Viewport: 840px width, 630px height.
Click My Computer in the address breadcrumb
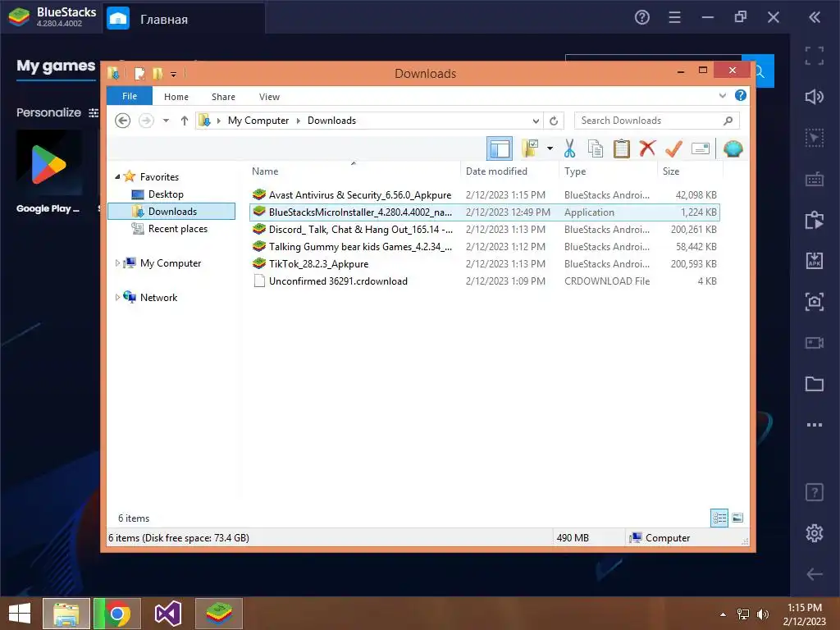click(x=258, y=121)
